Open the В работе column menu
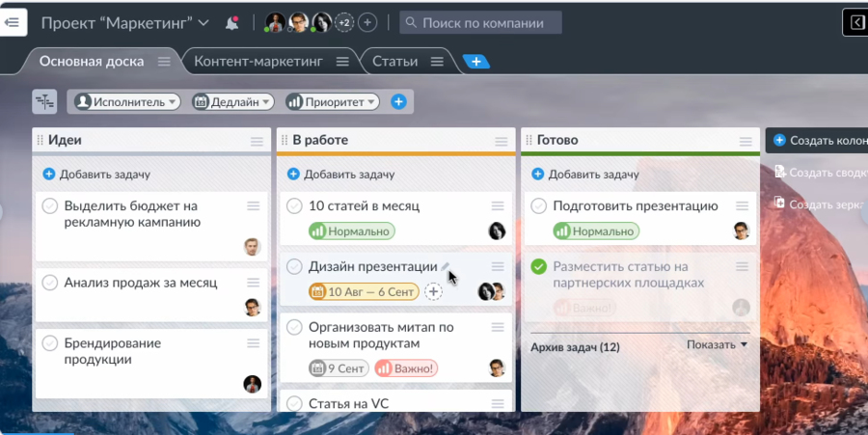 point(502,142)
